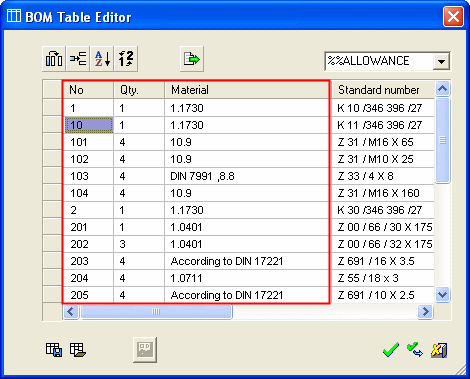This screenshot has height=379, width=470.
Task: Click standard number Z 33 / 4 X 8
Action: pyautogui.click(x=383, y=176)
